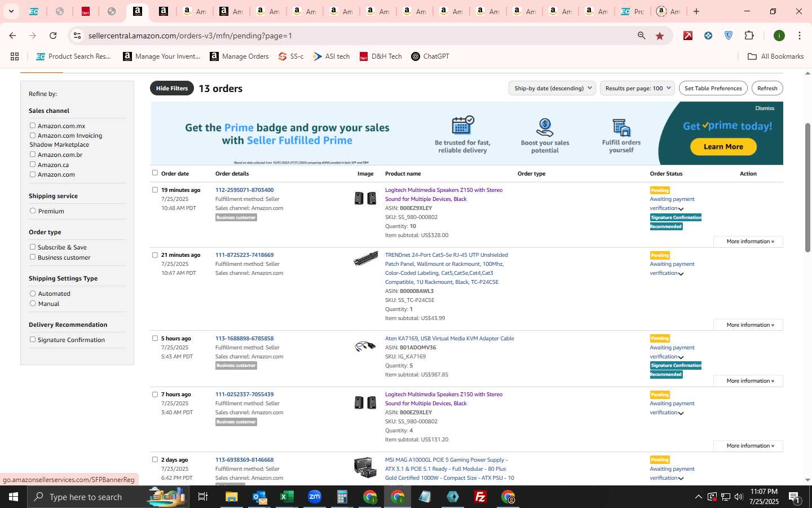Select the Premium shipping service option
812x508 pixels.
coord(33,211)
